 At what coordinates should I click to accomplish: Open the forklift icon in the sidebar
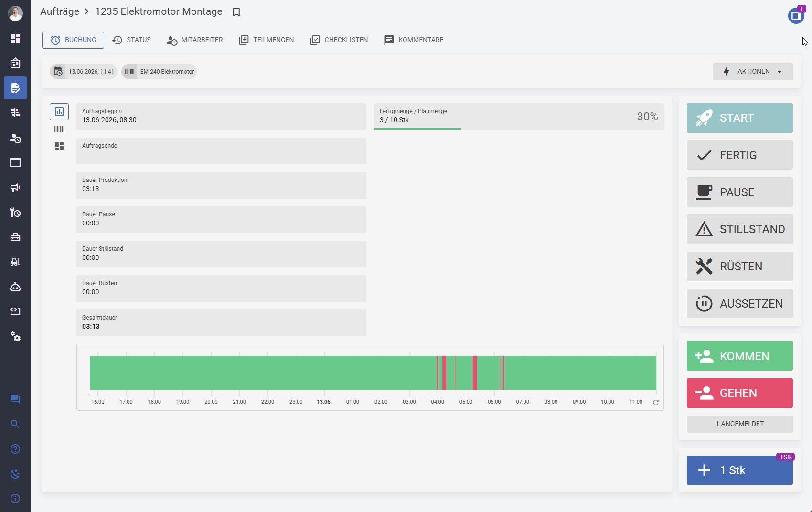click(15, 262)
